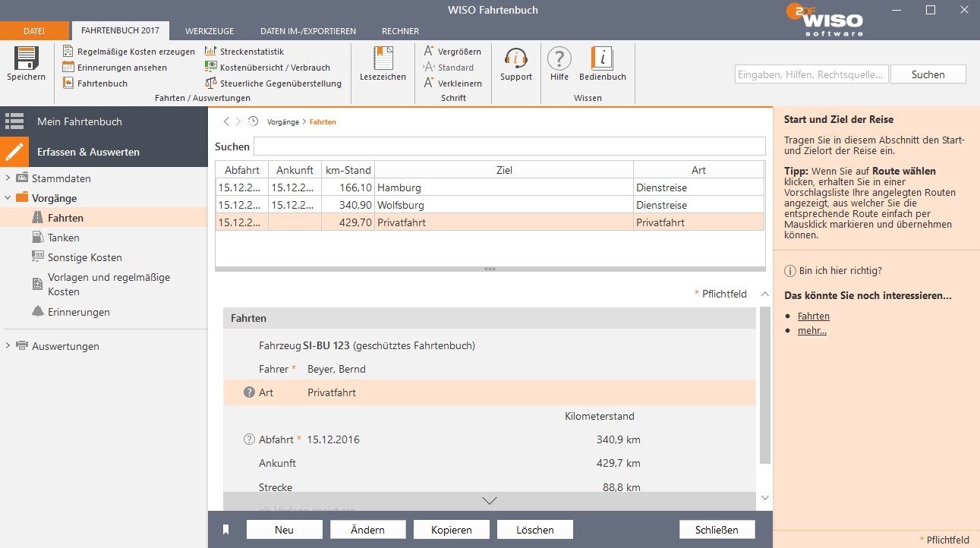The height and width of the screenshot is (548, 980).
Task: Click the Speichern floppy disk icon
Action: click(26, 58)
